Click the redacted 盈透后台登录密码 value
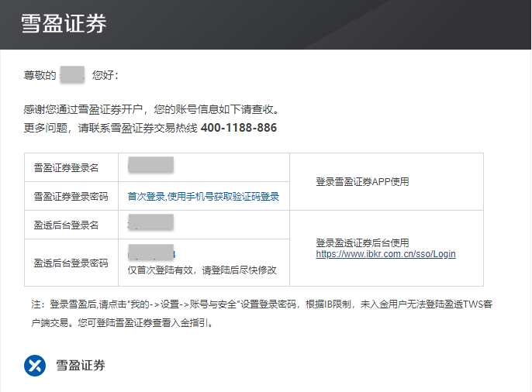532x392 pixels. click(x=151, y=252)
